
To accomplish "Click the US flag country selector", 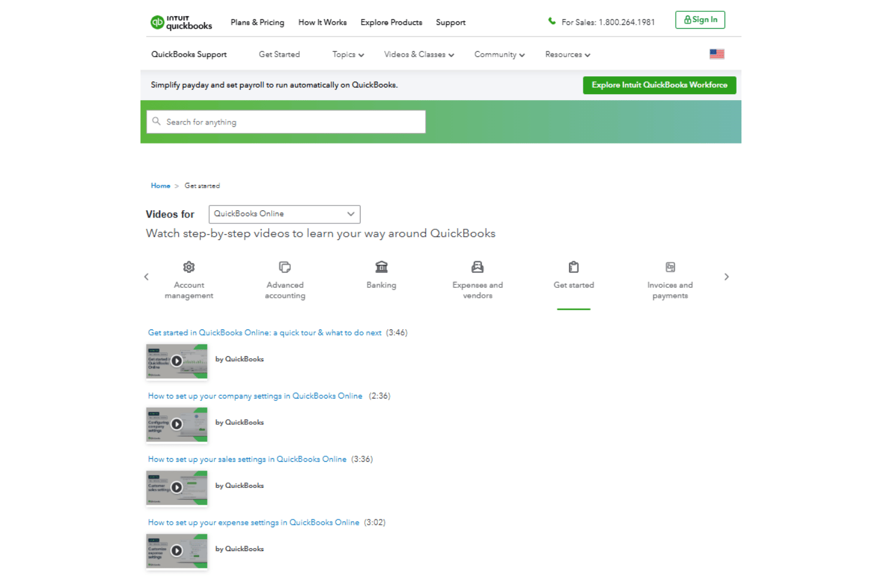I will (717, 54).
